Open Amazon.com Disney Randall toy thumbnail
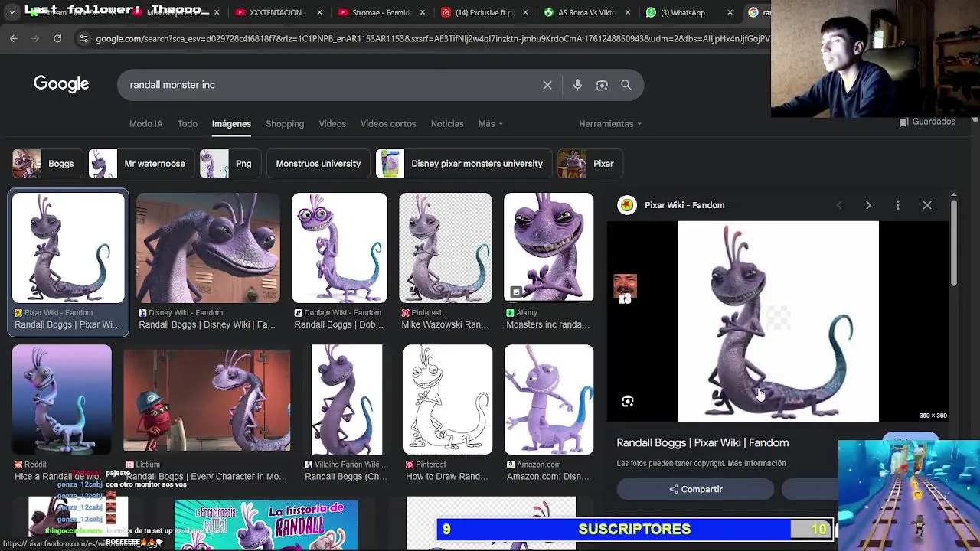 coord(548,399)
